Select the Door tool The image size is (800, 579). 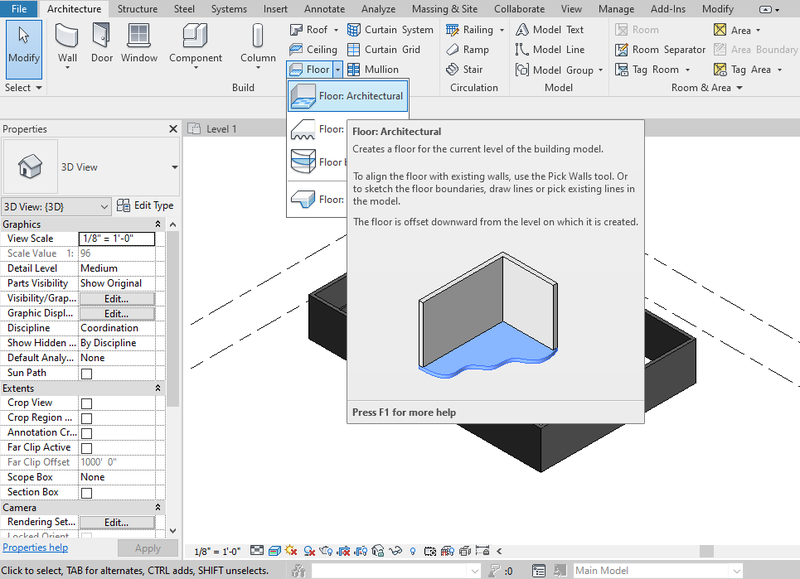click(102, 43)
